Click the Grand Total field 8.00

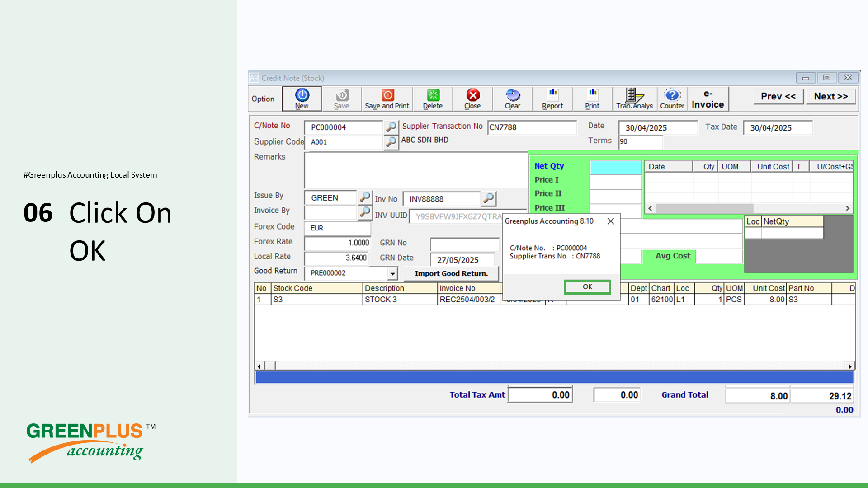(x=758, y=396)
